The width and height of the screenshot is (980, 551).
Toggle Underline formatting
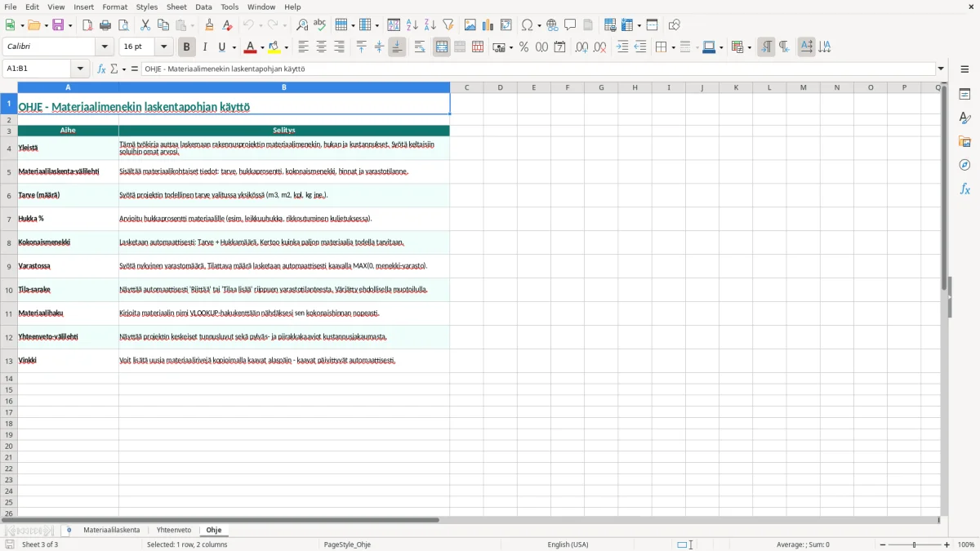pyautogui.click(x=221, y=47)
